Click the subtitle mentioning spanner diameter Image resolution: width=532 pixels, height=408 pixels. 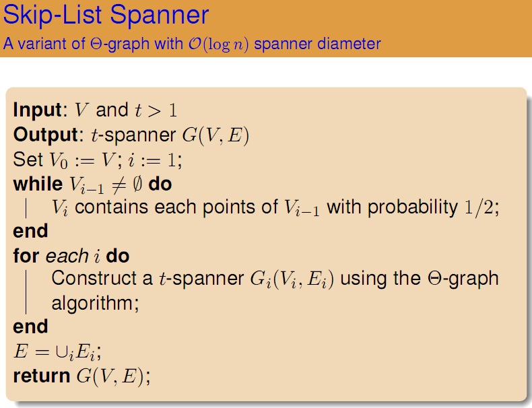[192, 44]
